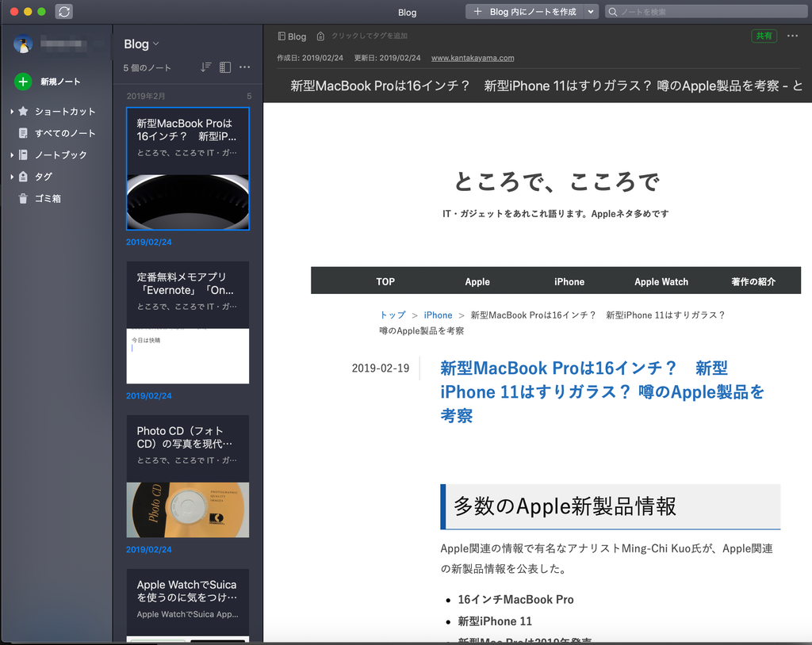This screenshot has height=645, width=812.
Task: Click '作成日: 2019/02/24' date
Action: pos(310,58)
